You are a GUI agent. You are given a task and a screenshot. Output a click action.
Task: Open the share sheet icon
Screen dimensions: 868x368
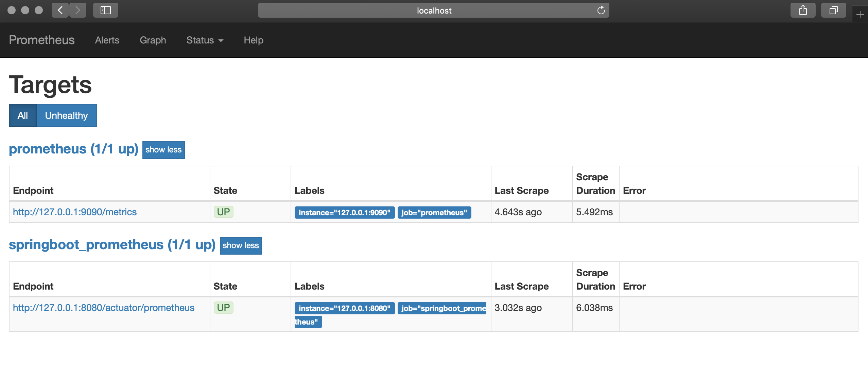coord(803,10)
